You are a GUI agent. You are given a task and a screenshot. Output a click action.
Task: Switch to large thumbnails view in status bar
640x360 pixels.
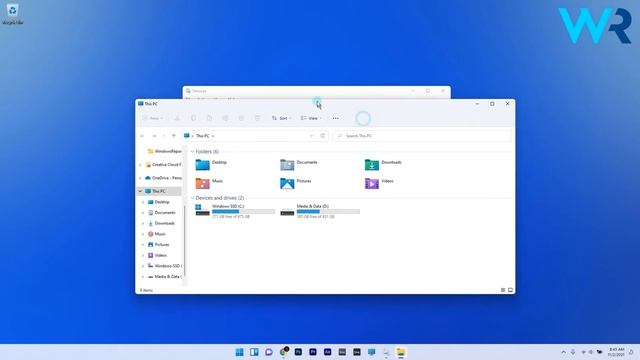pyautogui.click(x=510, y=290)
